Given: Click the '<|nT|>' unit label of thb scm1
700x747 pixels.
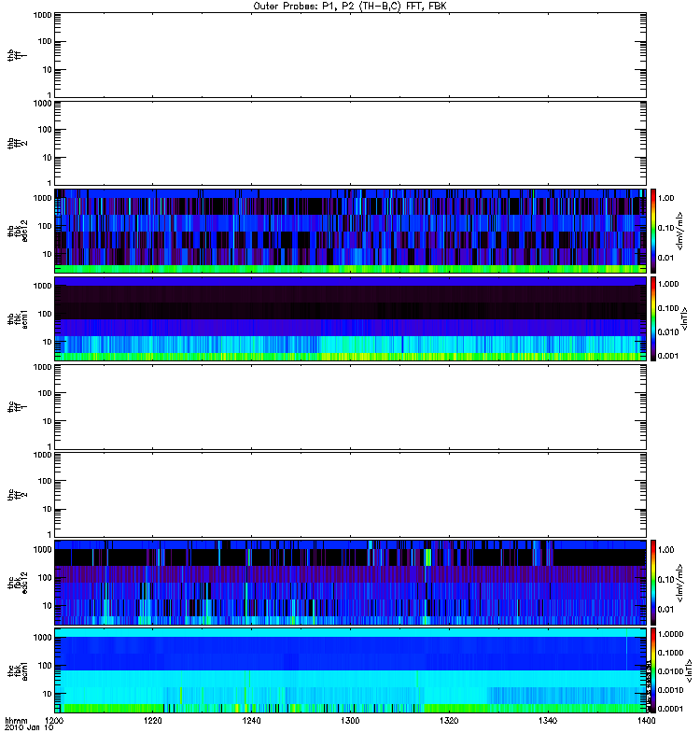Looking at the screenshot, I should 685,319.
